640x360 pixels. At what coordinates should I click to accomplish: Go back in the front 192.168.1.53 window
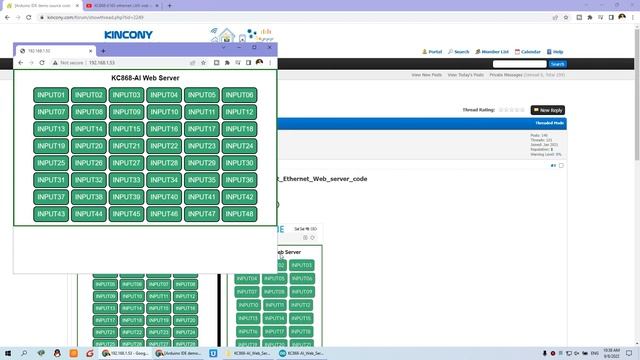tap(20, 63)
